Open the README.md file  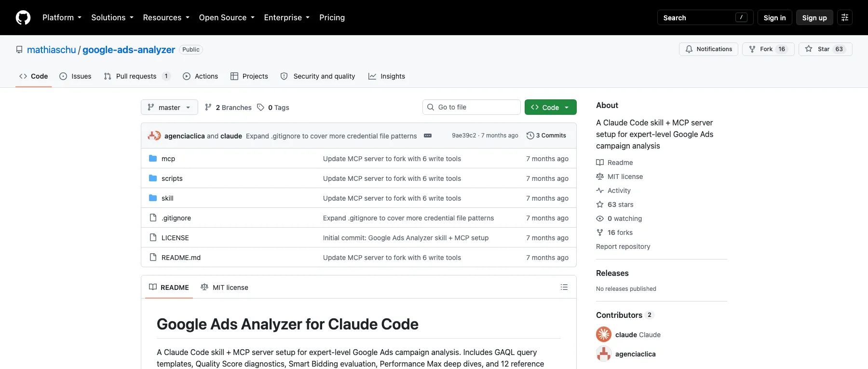tap(181, 258)
